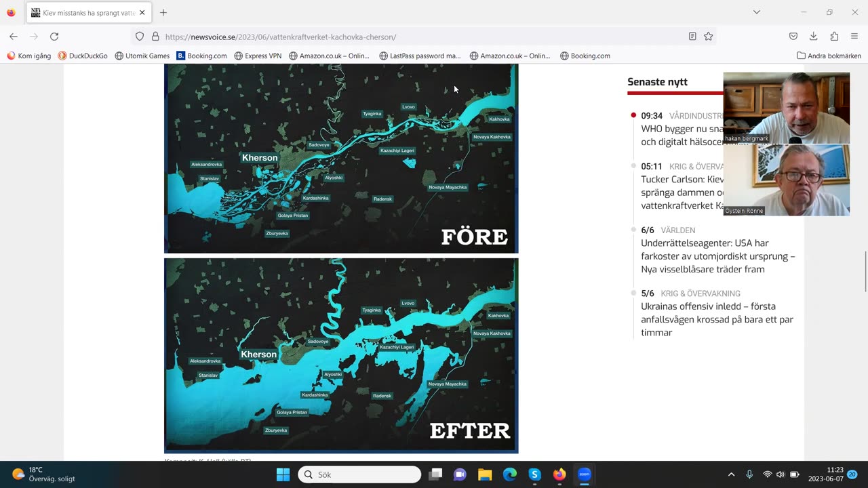Open Task View on the taskbar
Image resolution: width=868 pixels, height=488 pixels.
coord(435,474)
